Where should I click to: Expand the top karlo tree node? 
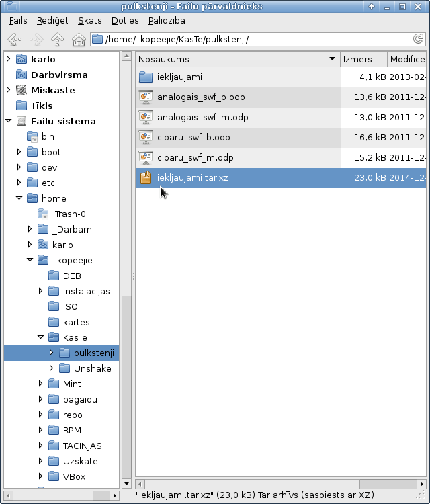pos(8,59)
